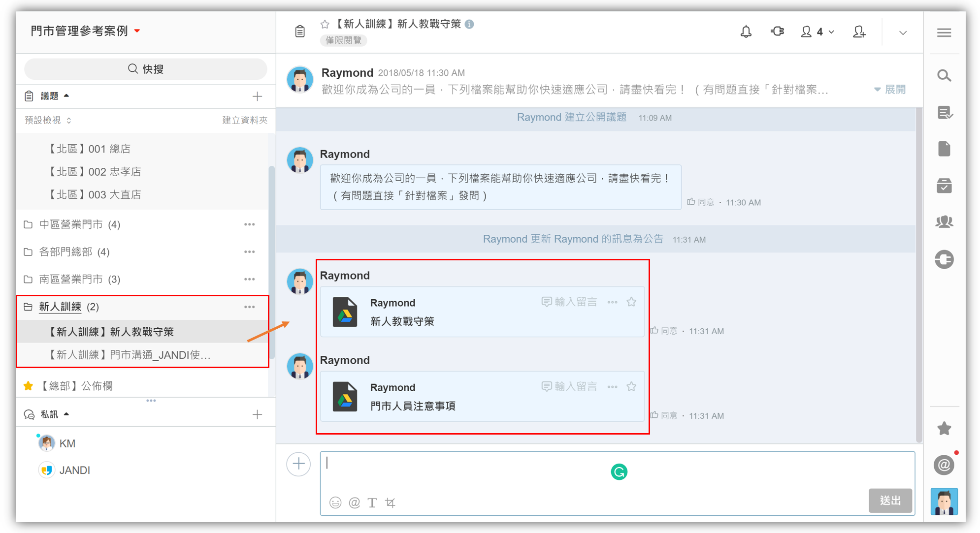Open the search panel in the right sidebar
Image resolution: width=980 pixels, height=533 pixels.
pos(944,75)
